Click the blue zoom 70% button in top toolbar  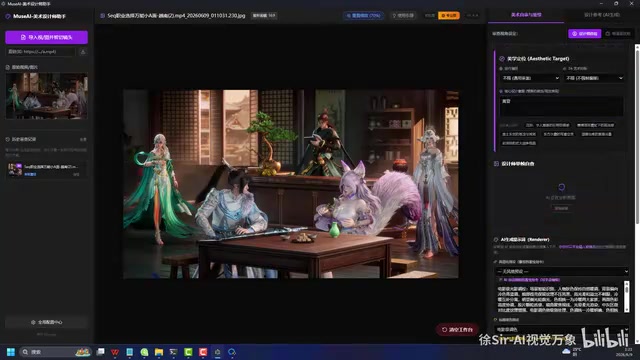point(363,16)
